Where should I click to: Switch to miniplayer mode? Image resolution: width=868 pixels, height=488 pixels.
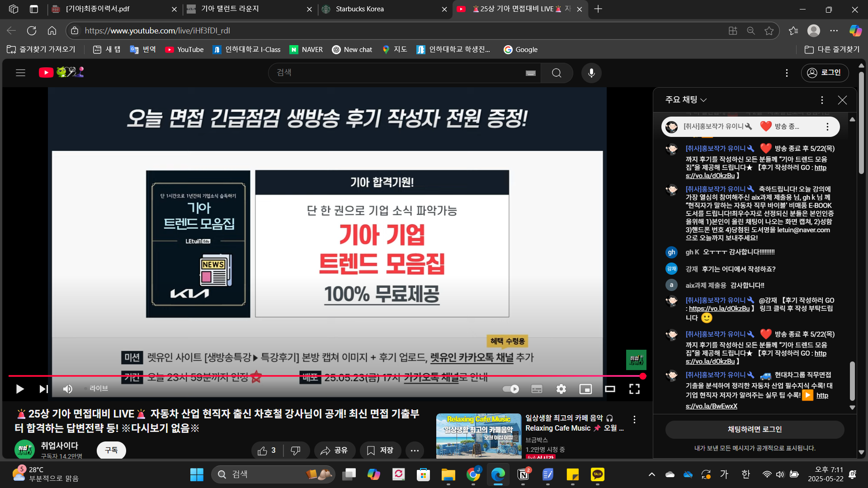[585, 389]
